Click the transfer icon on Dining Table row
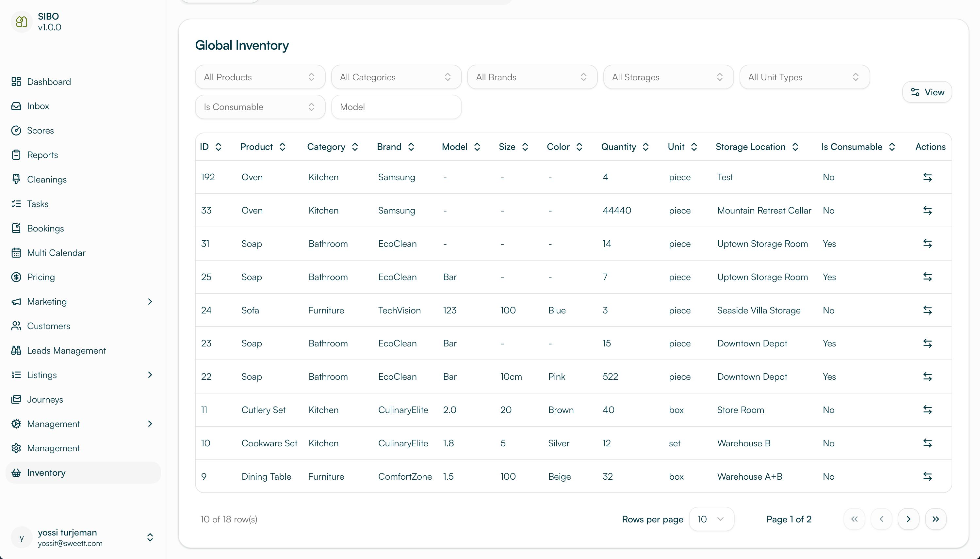980x559 pixels. coord(928,476)
